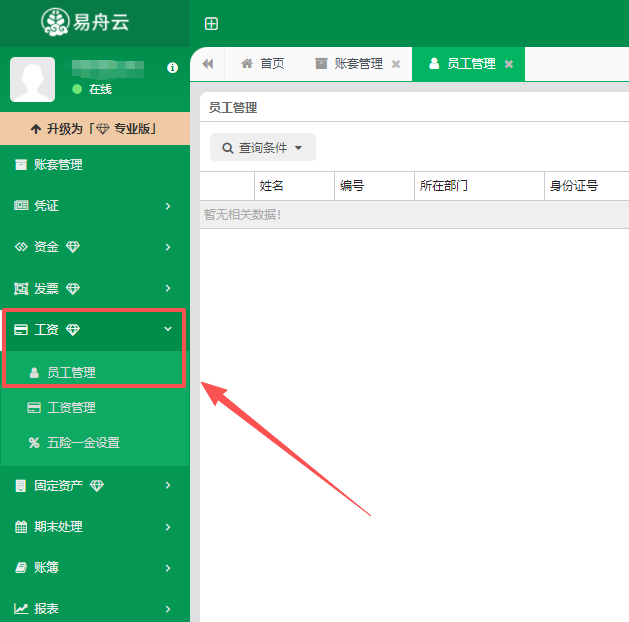
Task: Expand the 发票 sidebar menu
Action: (94, 289)
